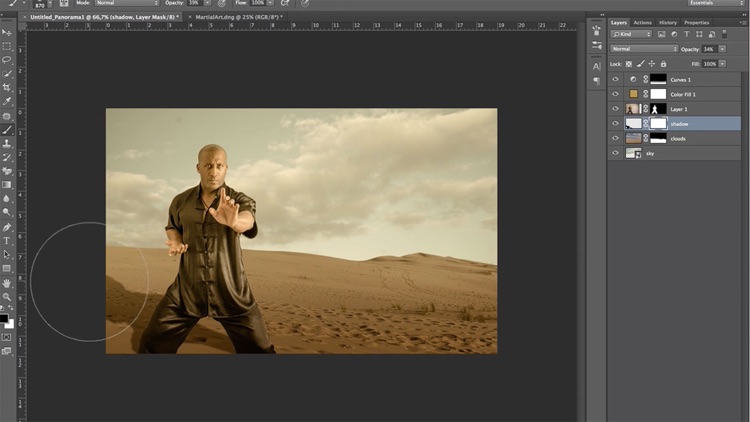The height and width of the screenshot is (422, 750).
Task: Click the shadow layer mask thumbnail
Action: click(x=658, y=124)
